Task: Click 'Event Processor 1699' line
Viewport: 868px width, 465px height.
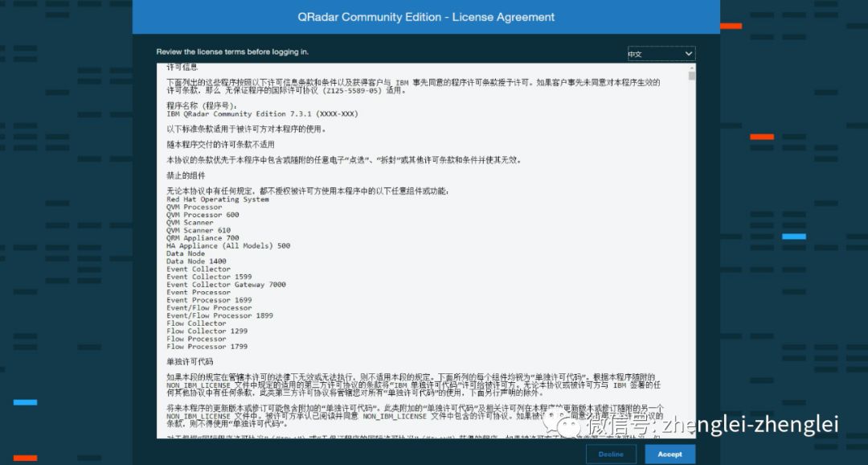Action: pyautogui.click(x=209, y=300)
